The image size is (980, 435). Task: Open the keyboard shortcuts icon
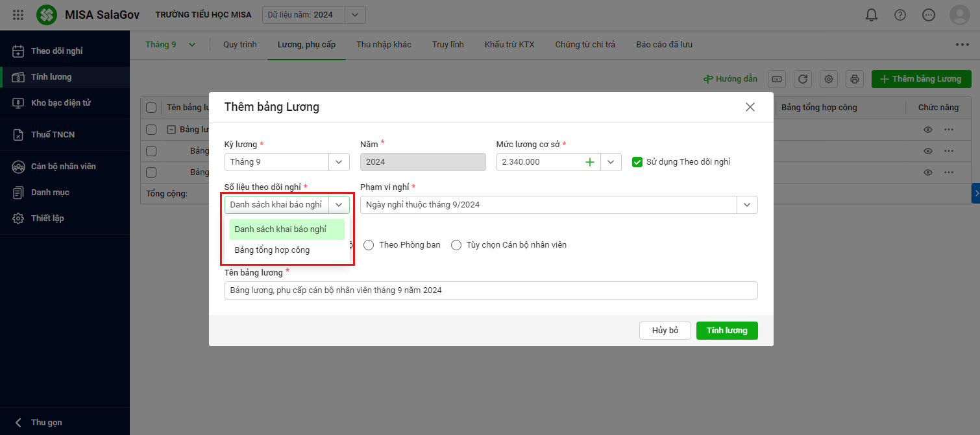coord(777,79)
